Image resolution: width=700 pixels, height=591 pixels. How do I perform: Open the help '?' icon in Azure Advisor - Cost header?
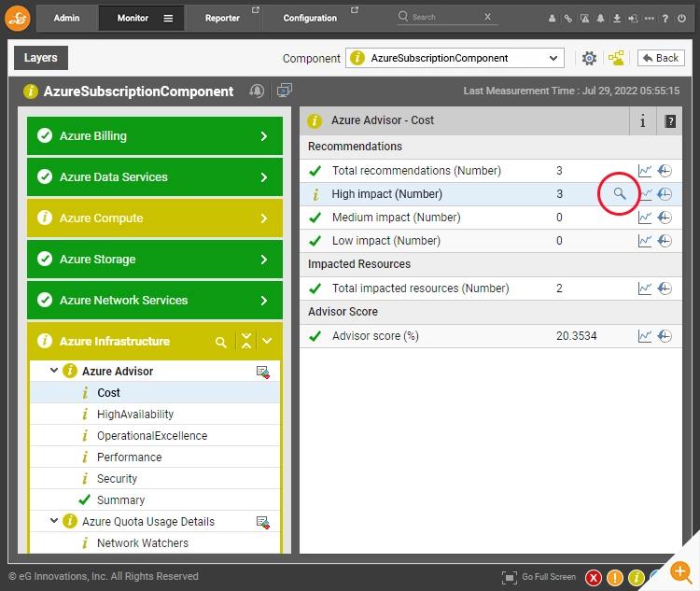[x=669, y=121]
